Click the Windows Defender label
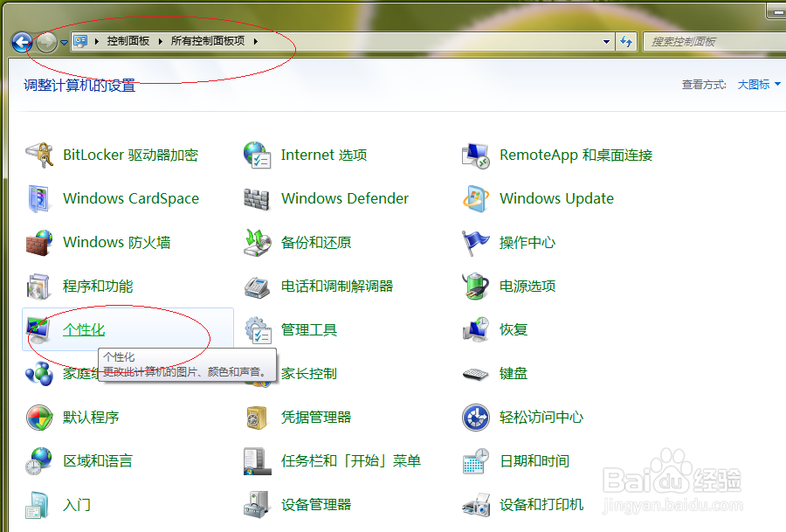 click(345, 198)
